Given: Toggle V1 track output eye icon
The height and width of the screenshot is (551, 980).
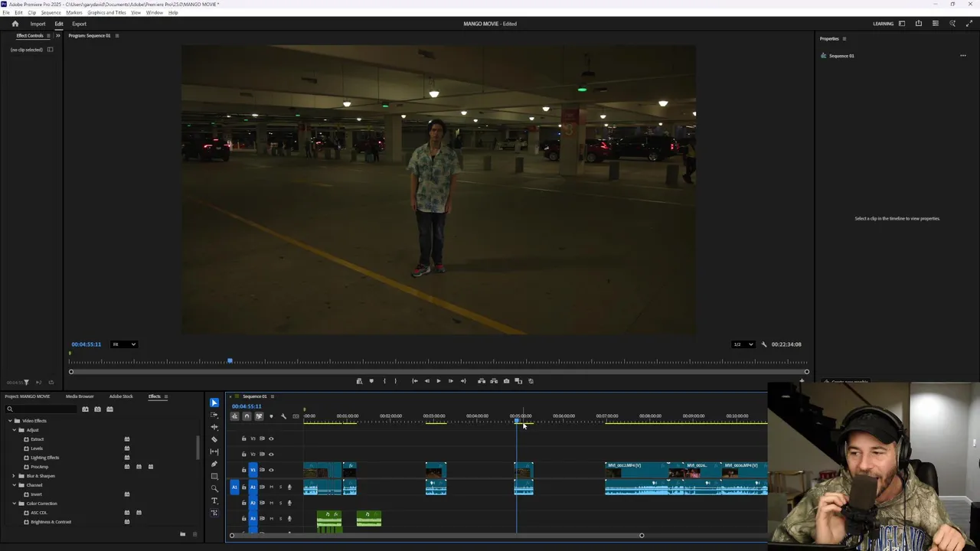Looking at the screenshot, I should (271, 470).
